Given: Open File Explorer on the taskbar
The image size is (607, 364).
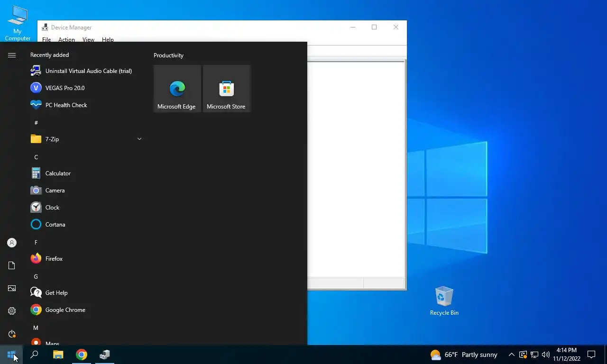Looking at the screenshot, I should (58, 355).
